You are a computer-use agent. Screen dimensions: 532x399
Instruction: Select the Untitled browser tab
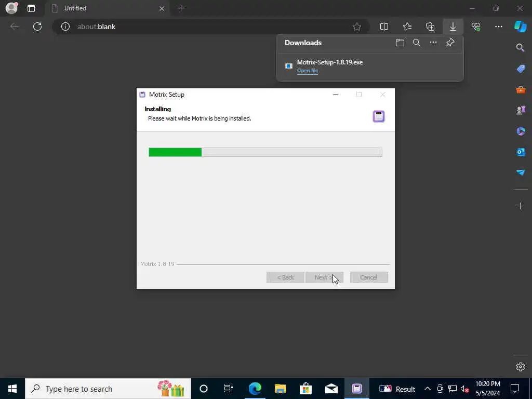(108, 8)
